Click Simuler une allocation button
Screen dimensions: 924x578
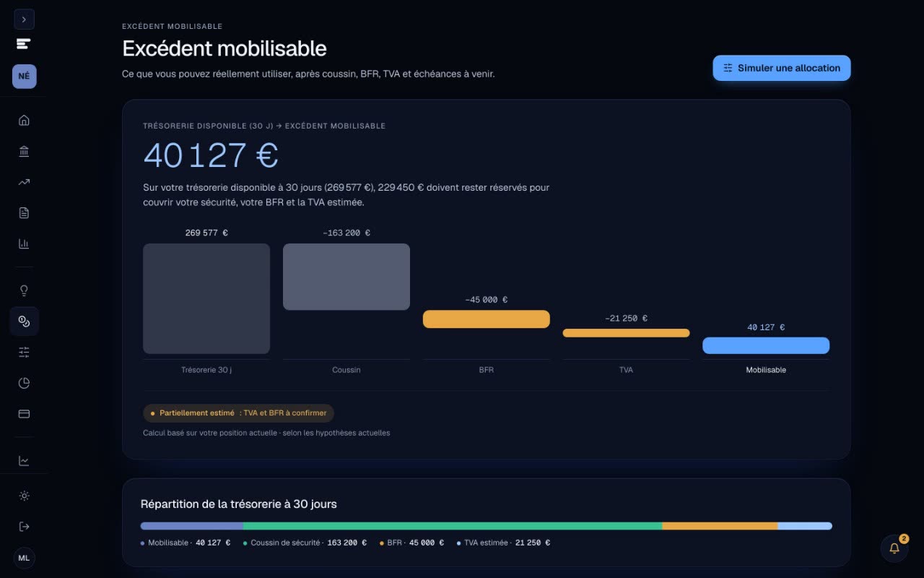click(782, 68)
